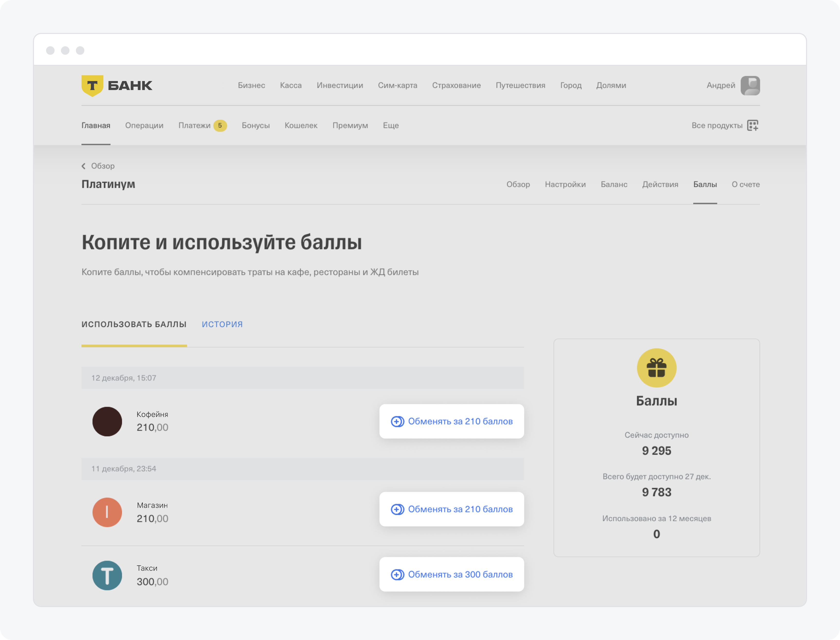The width and height of the screenshot is (840, 640).
Task: Click the value 9 783 in Баллы card
Action: pos(656,493)
